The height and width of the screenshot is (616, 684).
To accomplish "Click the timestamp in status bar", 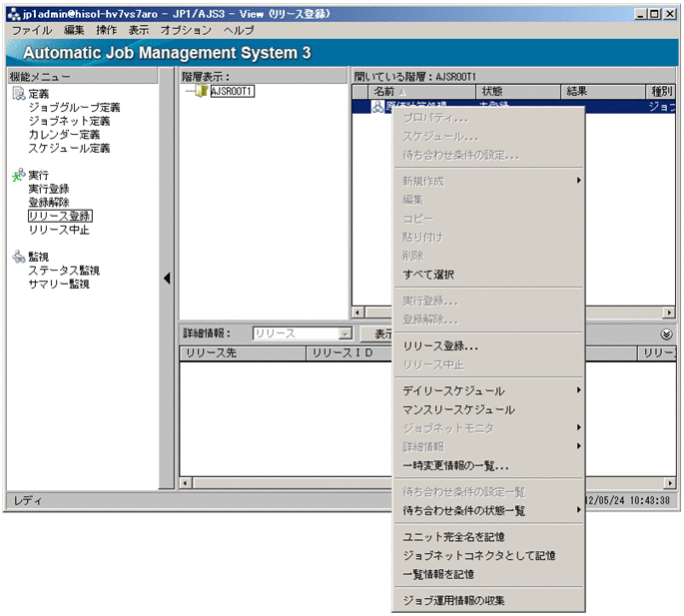I will [x=628, y=500].
